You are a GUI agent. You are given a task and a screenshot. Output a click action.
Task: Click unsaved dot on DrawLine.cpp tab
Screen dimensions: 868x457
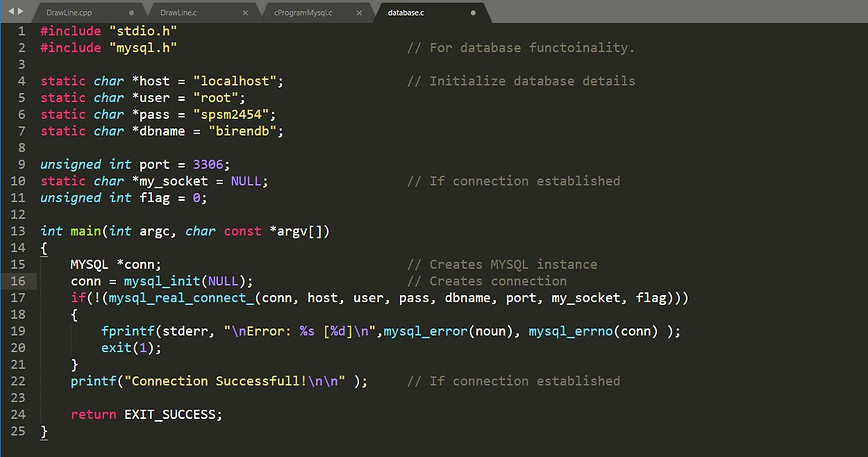point(131,13)
